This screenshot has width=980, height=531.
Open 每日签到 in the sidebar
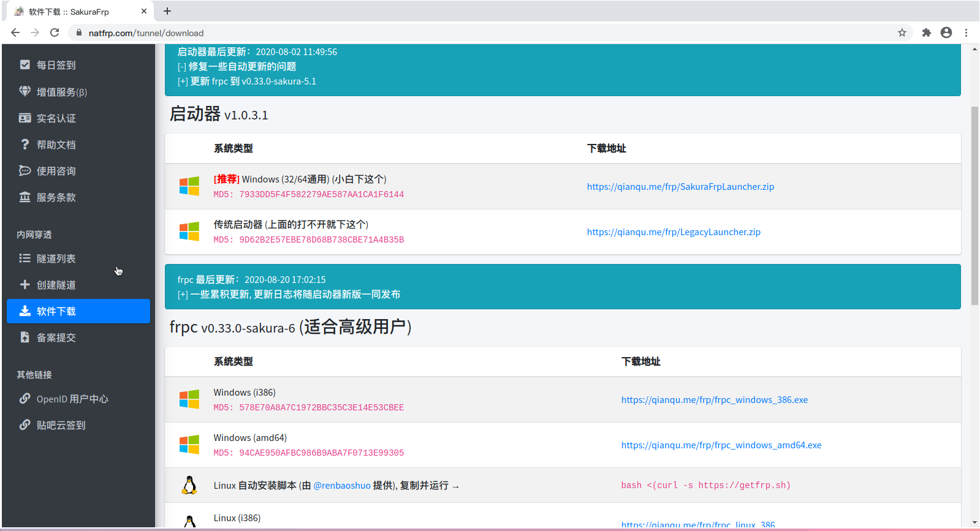pos(78,65)
